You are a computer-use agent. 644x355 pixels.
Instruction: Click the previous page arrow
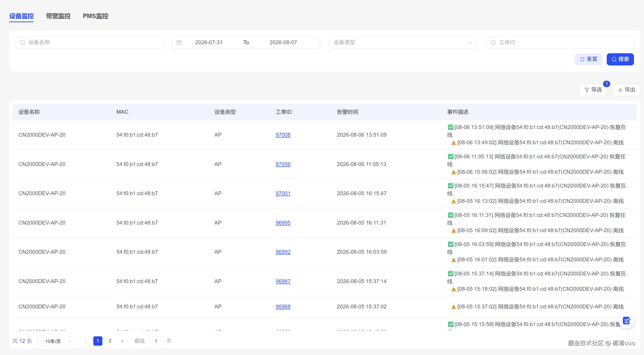tap(85, 341)
